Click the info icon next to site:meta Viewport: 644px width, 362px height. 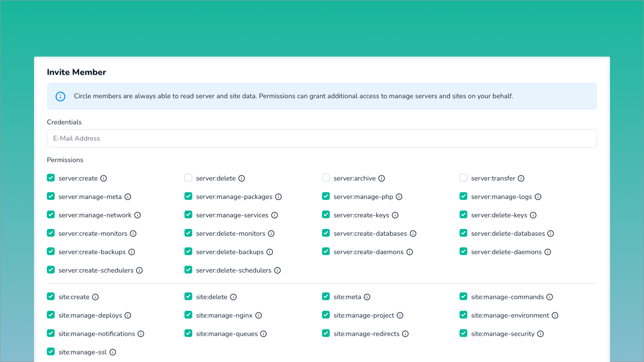[367, 297]
